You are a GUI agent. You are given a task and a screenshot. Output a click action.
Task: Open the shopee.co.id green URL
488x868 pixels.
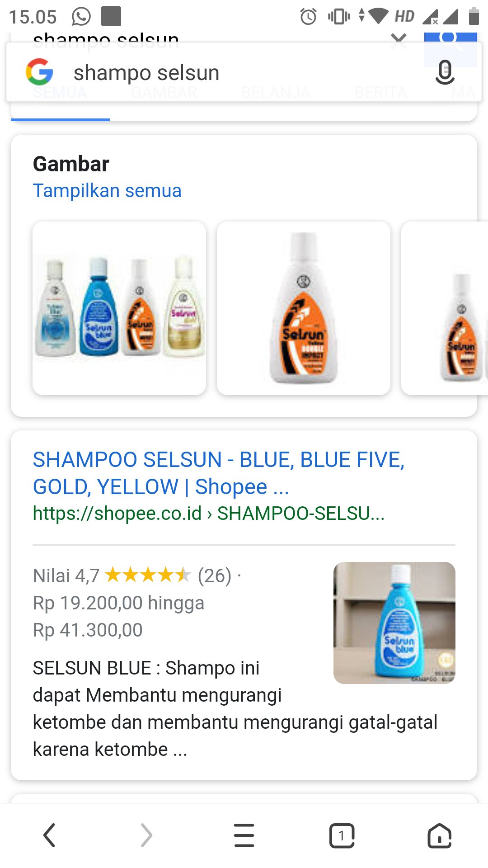(209, 514)
